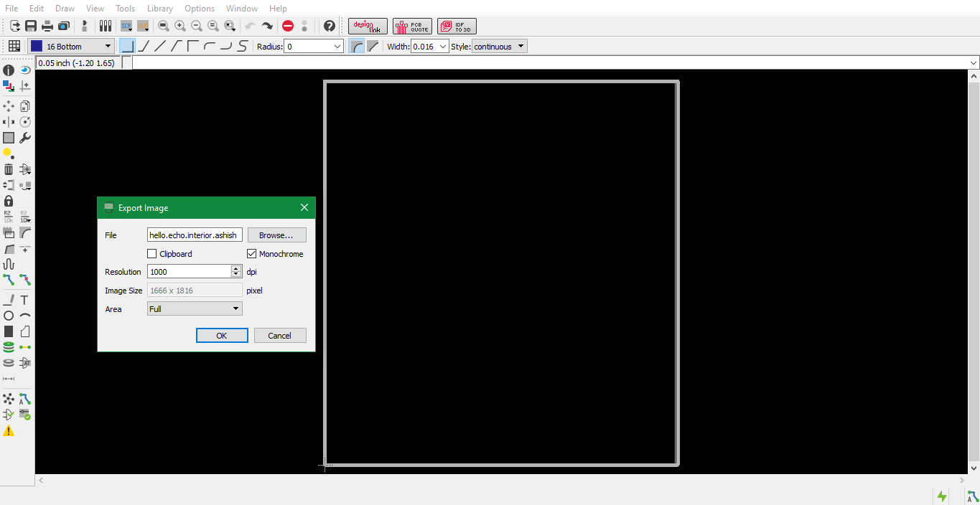Select the Hole tool
Screen dimensions: 980x505
pos(9,363)
